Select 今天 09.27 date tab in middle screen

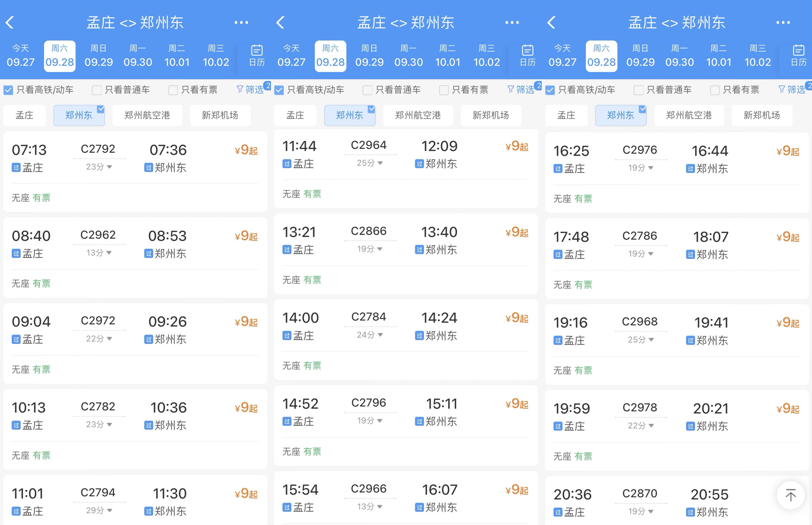291,56
